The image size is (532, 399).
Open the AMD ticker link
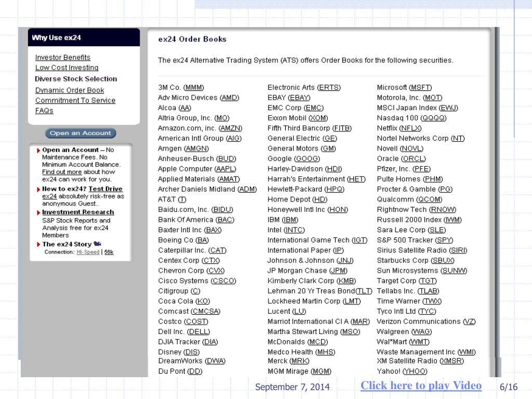pos(230,98)
